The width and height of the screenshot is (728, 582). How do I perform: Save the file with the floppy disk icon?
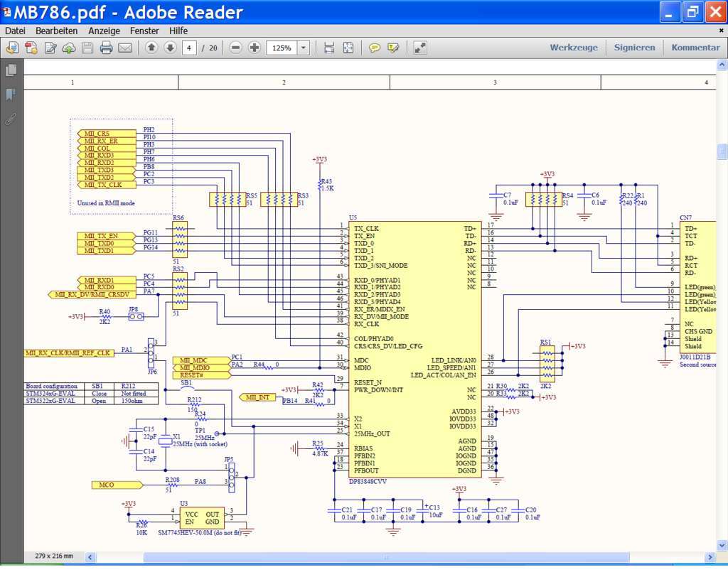(x=87, y=48)
